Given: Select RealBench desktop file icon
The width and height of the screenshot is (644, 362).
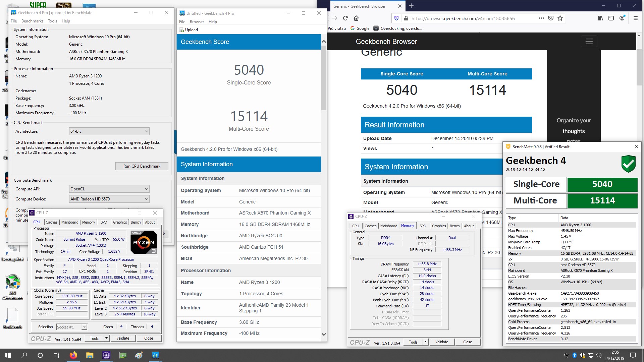Looking at the screenshot, I should [x=12, y=318].
